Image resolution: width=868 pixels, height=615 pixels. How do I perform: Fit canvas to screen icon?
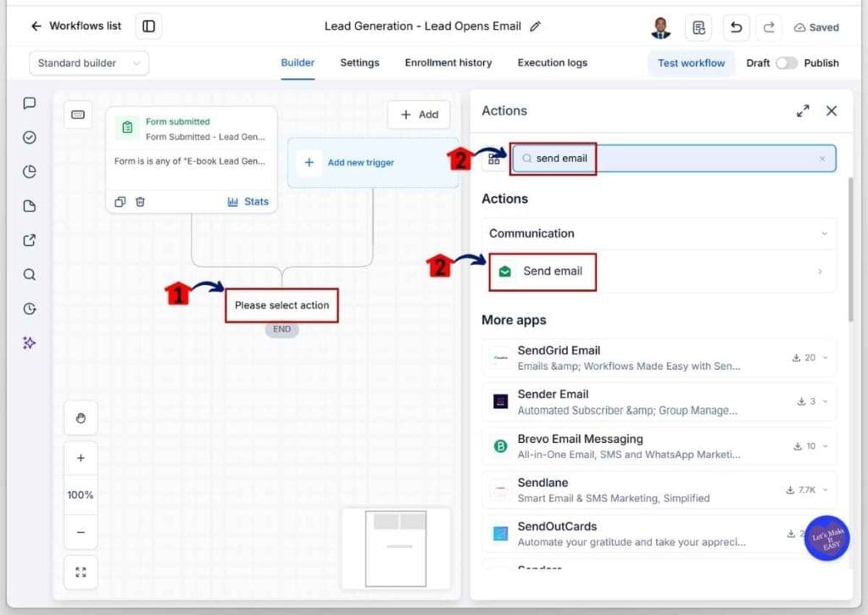[x=81, y=573]
